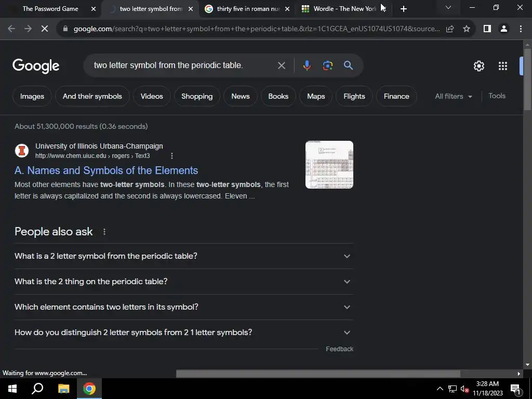Filter results by Images
The height and width of the screenshot is (399, 532).
(x=32, y=96)
